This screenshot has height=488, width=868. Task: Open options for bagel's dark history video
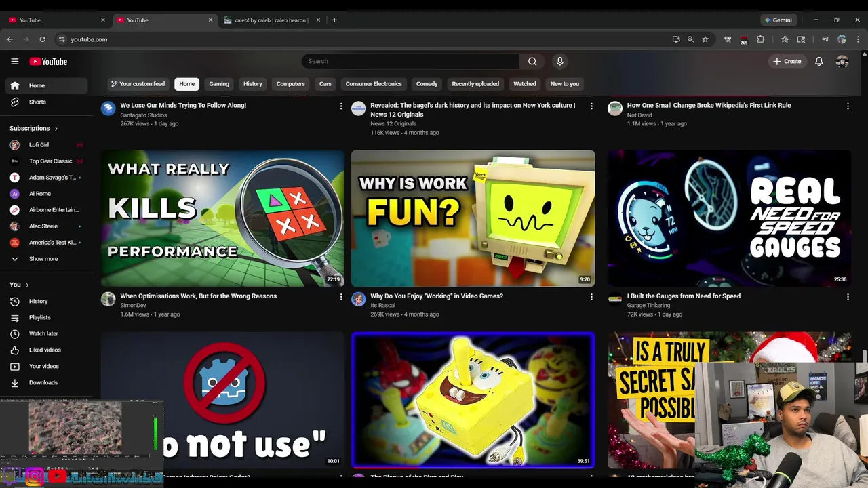591,106
